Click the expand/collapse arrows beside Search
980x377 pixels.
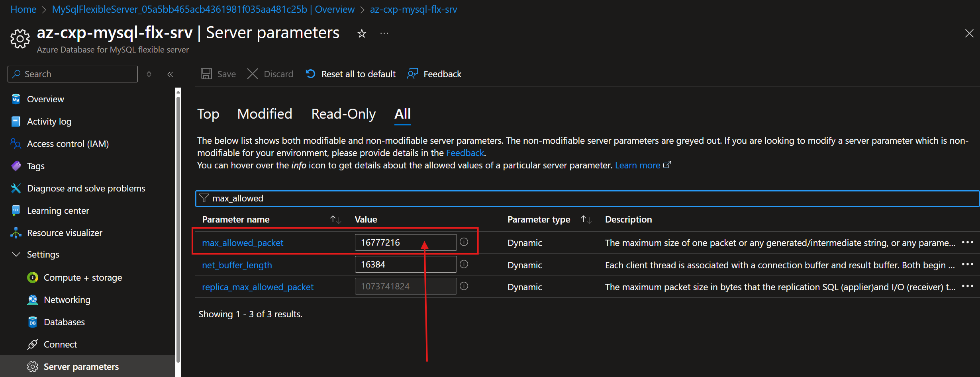[x=149, y=74]
